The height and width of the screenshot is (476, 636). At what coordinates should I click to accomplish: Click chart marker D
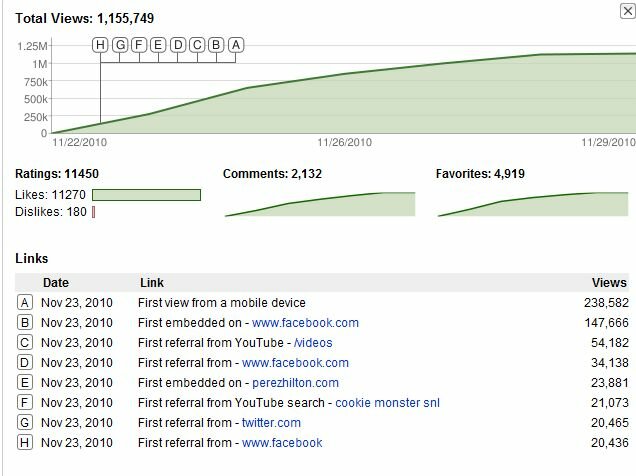point(178,45)
